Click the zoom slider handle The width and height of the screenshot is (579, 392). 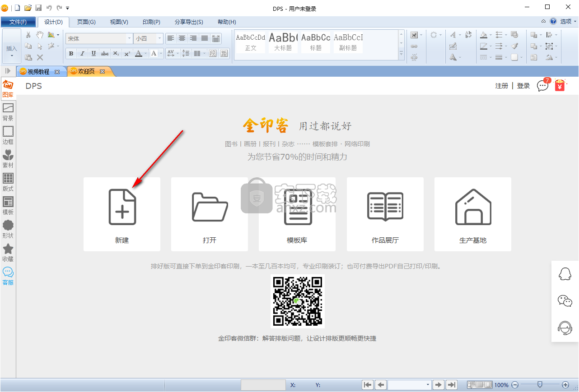[539, 385]
